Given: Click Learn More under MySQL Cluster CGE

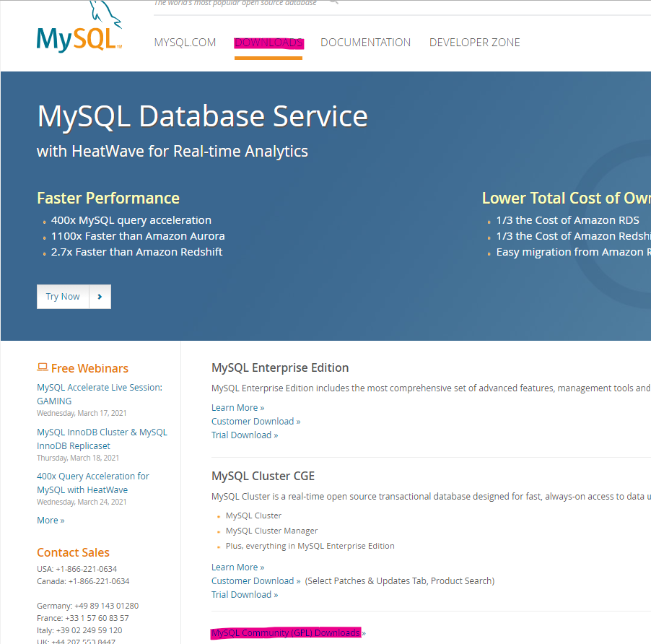Looking at the screenshot, I should [238, 567].
